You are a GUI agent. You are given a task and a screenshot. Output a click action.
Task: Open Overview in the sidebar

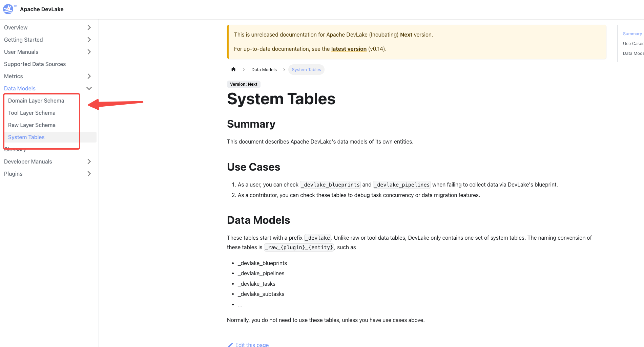16,27
